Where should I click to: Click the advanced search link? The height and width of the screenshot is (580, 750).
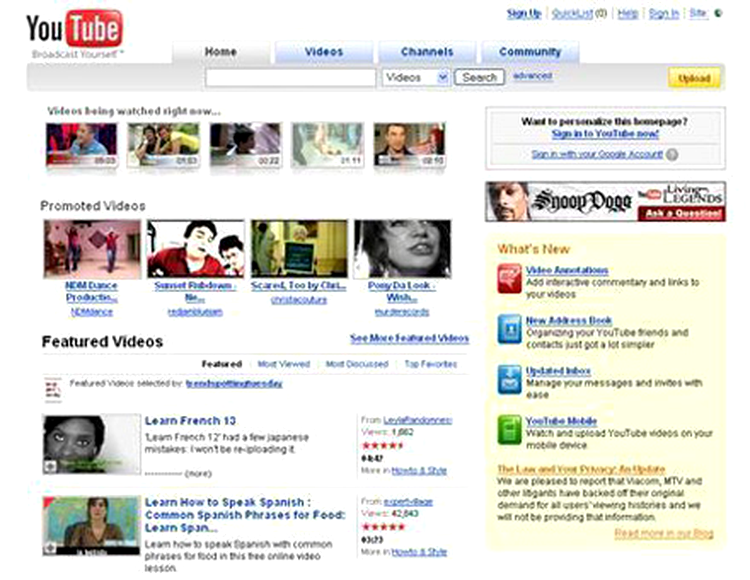click(x=532, y=76)
